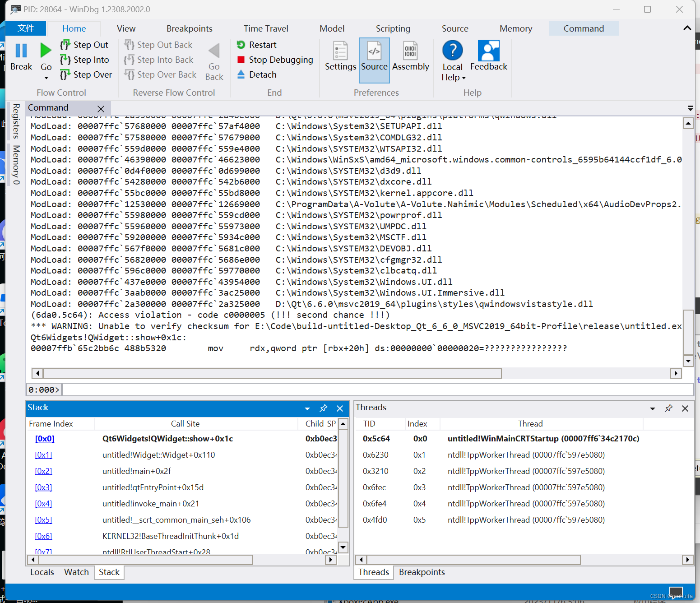Open Command panel tab list dropdown
The image size is (700, 603).
pyautogui.click(x=690, y=108)
